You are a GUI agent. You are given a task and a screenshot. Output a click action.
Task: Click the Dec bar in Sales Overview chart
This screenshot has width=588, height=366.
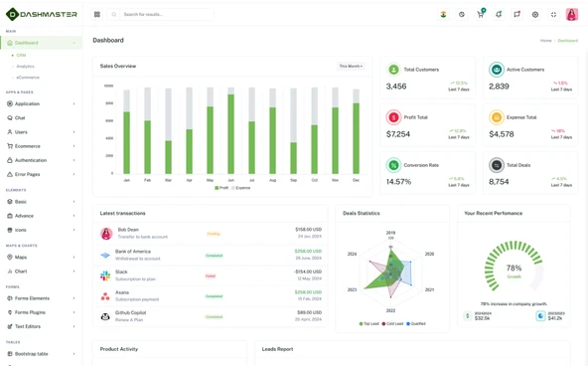tap(356, 138)
